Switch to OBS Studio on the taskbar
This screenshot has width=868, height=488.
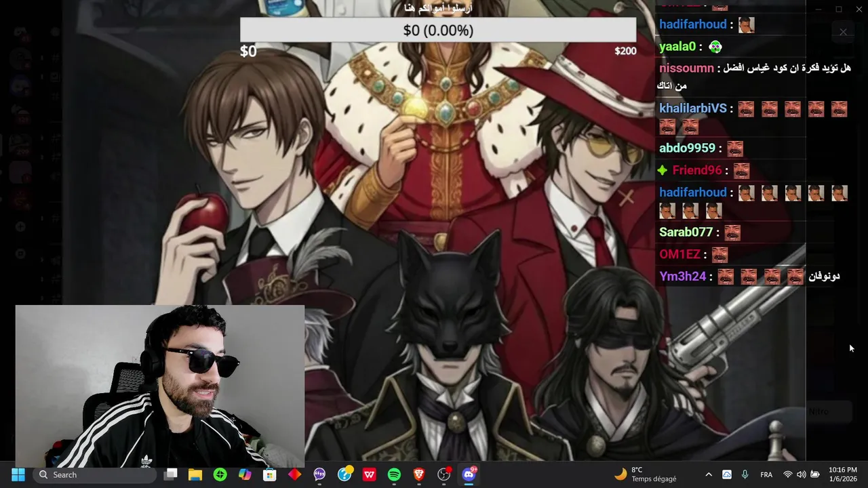click(444, 474)
